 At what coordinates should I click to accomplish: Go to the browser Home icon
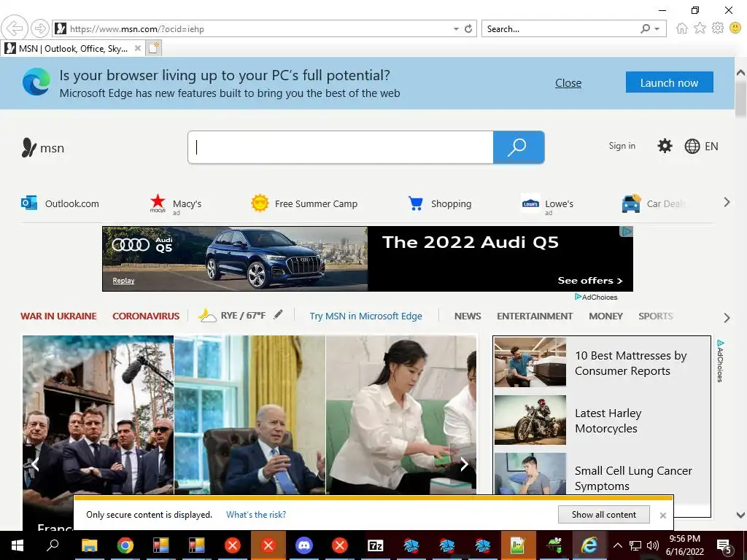[682, 28]
